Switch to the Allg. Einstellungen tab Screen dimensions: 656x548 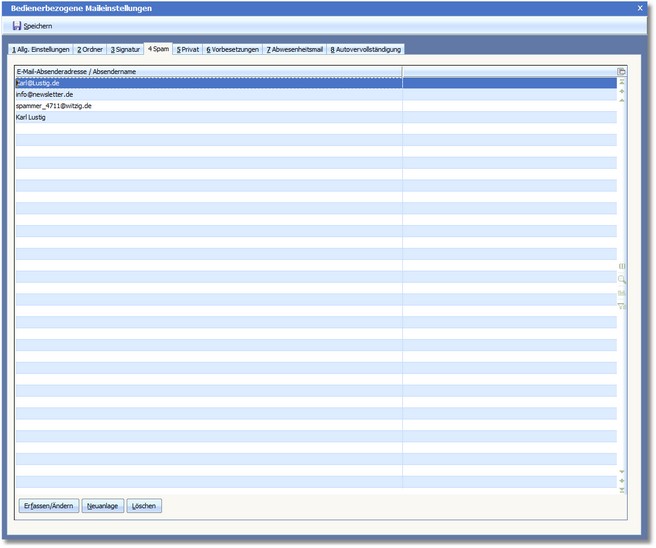(40, 49)
